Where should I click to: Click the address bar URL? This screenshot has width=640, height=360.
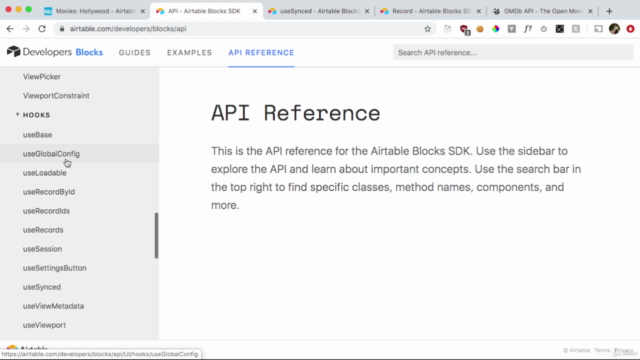(x=128, y=29)
